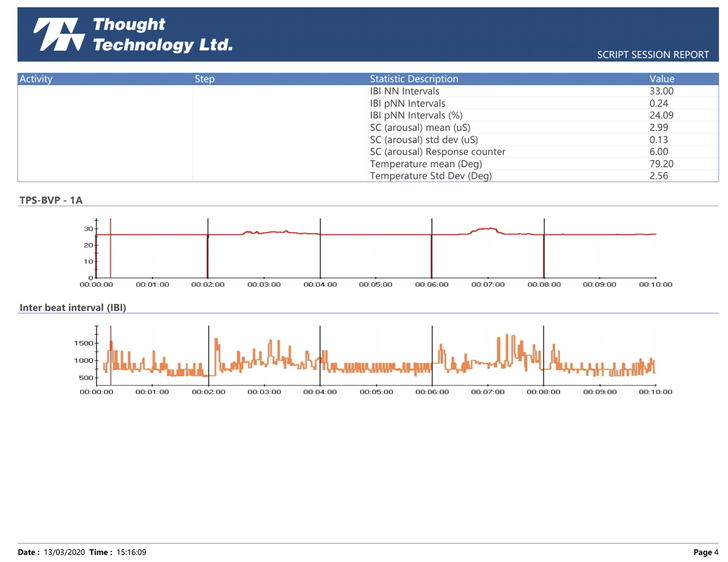Select the SC arousal mean statistic

coord(419,128)
